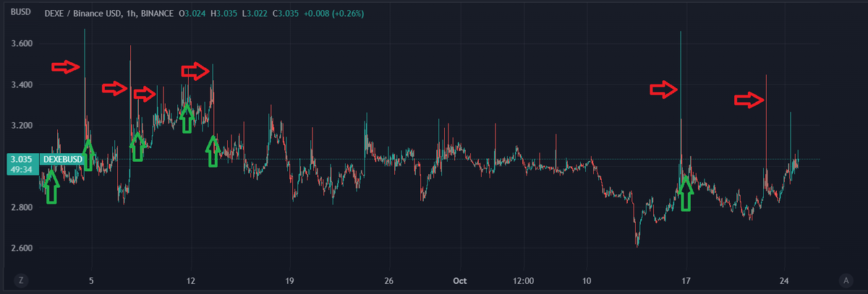Screen dimensions: 868x294
Task: Select the close value C3.035 in the legend
Action: coord(285,14)
